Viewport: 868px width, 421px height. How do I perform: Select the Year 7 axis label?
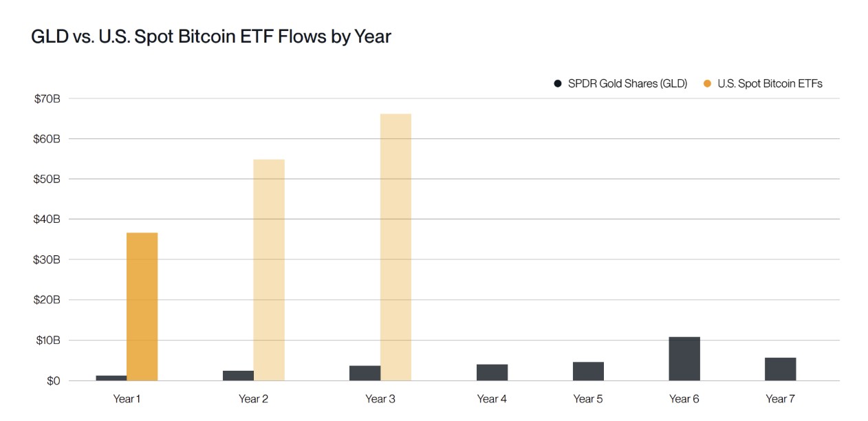tap(780, 399)
